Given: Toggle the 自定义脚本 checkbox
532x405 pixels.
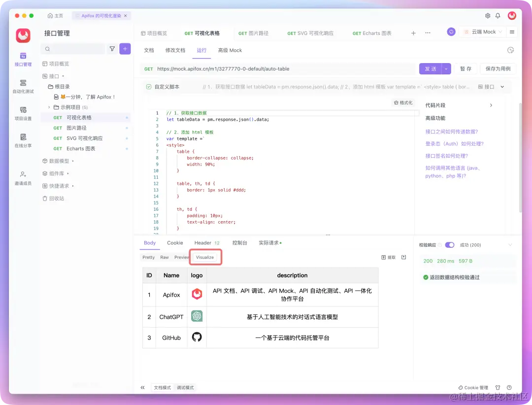Looking at the screenshot, I should point(149,87).
